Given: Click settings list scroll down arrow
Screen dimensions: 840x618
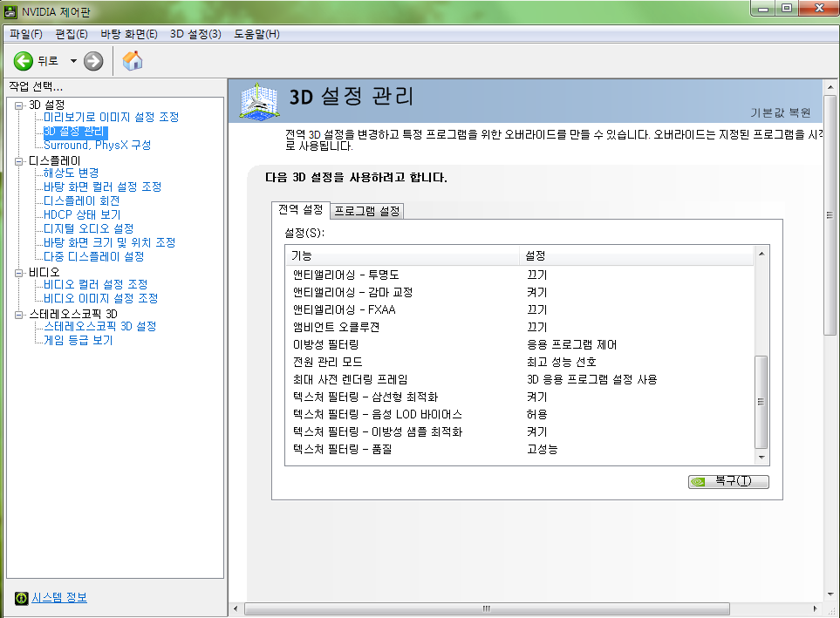Looking at the screenshot, I should (x=761, y=458).
